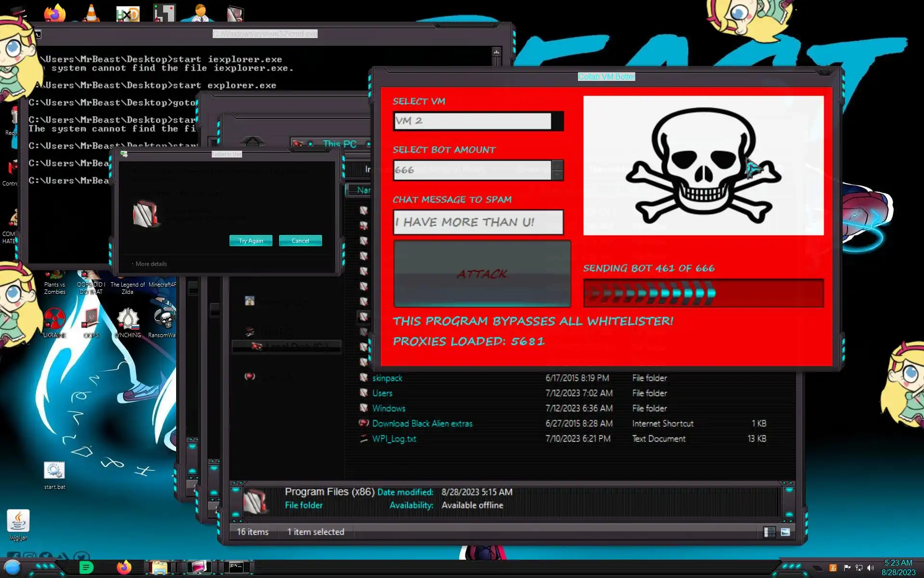Click This PC in the address bar

pos(339,144)
